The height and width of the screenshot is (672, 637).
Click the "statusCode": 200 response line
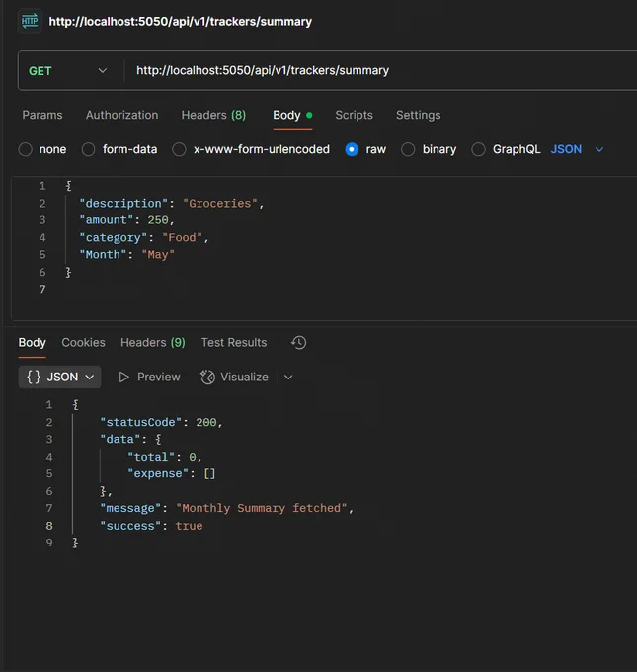(162, 422)
